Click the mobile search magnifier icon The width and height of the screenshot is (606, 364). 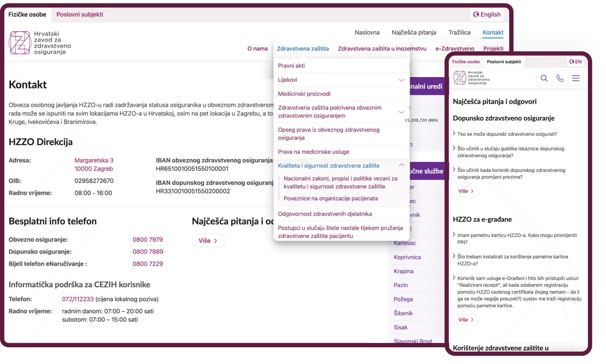[544, 78]
